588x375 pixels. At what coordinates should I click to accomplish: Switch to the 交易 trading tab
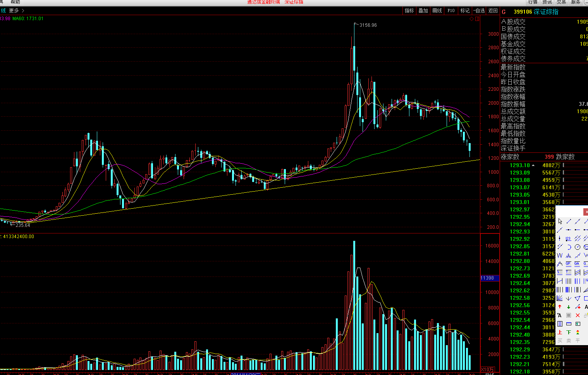[562, 2]
